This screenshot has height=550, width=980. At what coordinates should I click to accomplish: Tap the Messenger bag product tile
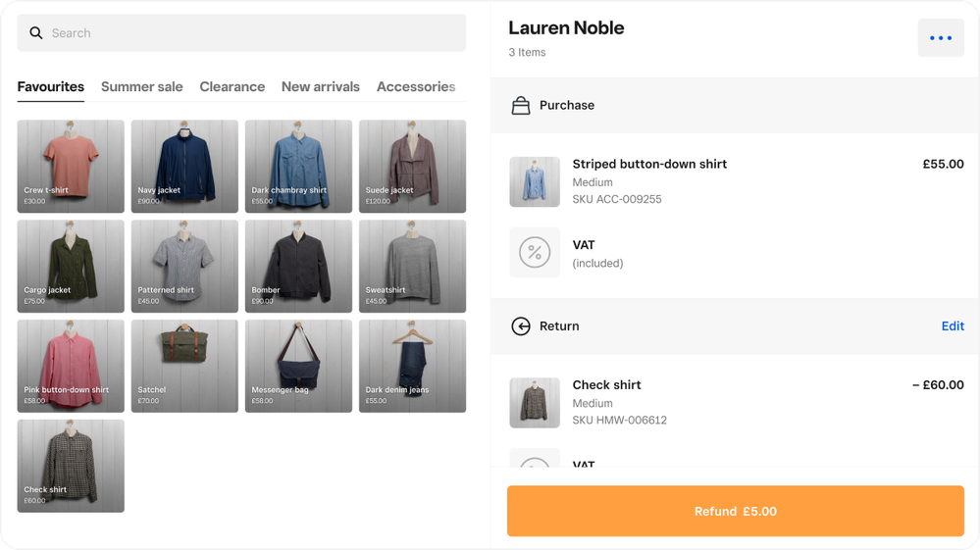coord(298,366)
